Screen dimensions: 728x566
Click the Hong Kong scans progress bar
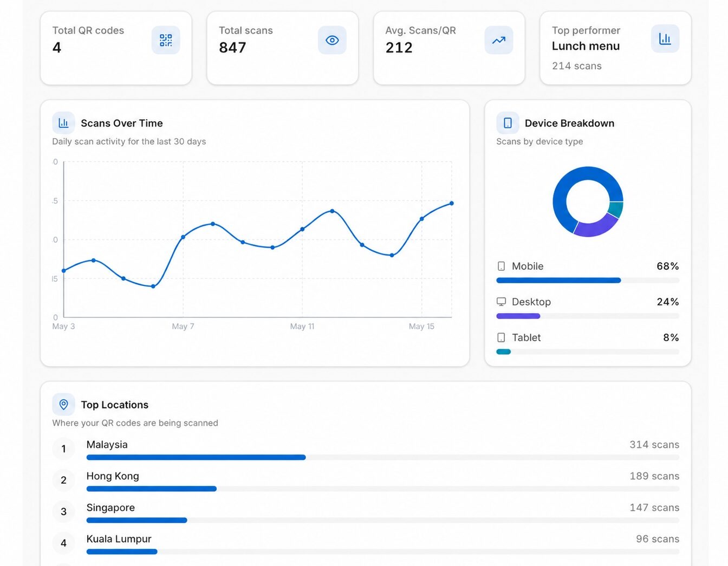pyautogui.click(x=383, y=489)
